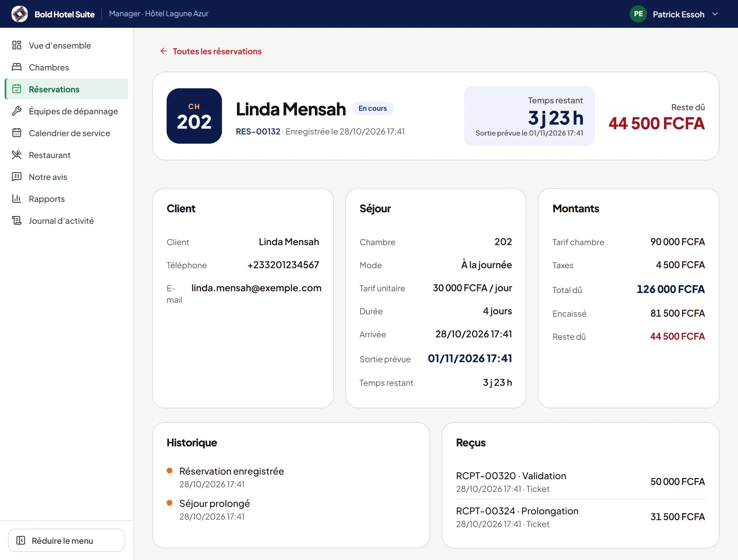This screenshot has height=560, width=738.
Task: Click the Temps restant 3 j 23 h panel
Action: 529,116
